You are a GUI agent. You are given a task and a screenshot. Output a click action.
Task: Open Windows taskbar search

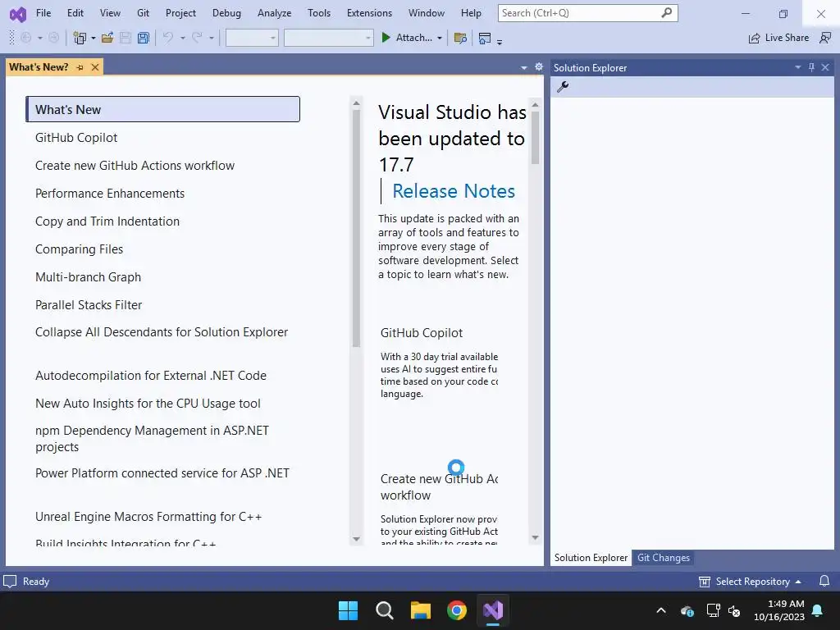(x=385, y=610)
